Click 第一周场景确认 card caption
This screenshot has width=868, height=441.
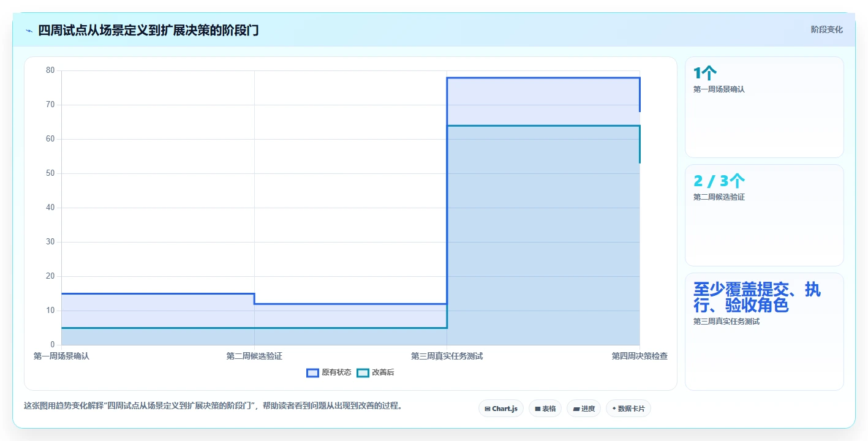point(719,89)
